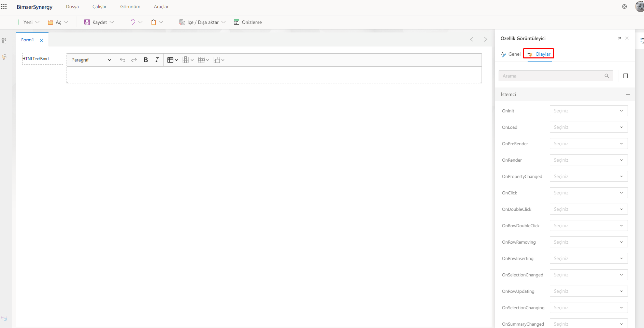
Task: Pin the Özellik Görüntüleyici panel
Action: pyautogui.click(x=619, y=38)
